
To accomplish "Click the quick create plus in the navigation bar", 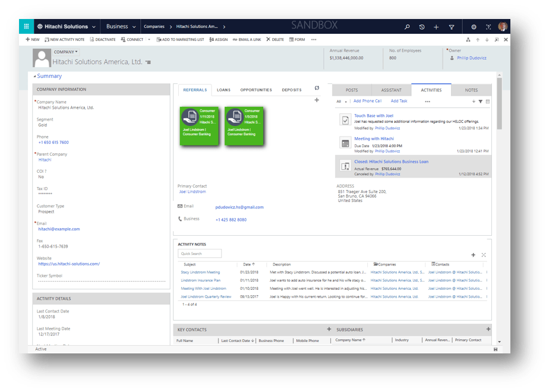I will [436, 27].
